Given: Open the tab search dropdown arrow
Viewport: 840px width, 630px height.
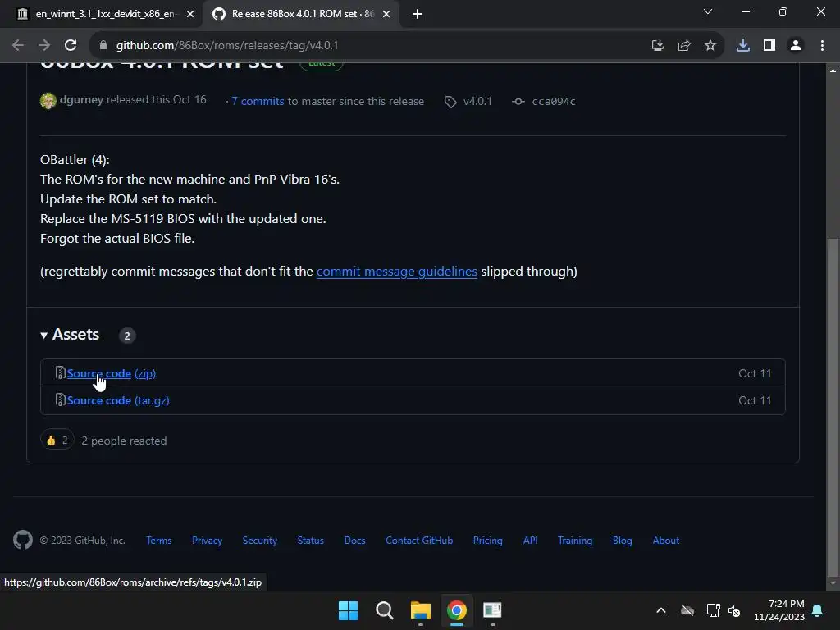Looking at the screenshot, I should click(708, 11).
